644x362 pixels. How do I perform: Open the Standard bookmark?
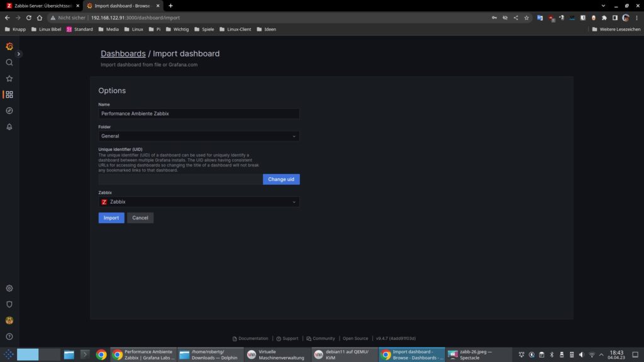coord(80,29)
